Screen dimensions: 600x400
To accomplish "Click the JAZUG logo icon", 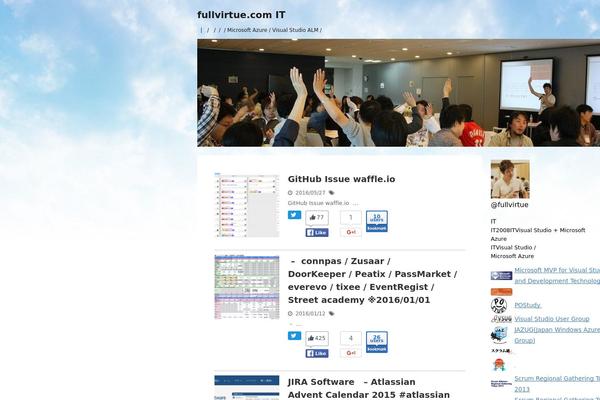I will (x=499, y=335).
